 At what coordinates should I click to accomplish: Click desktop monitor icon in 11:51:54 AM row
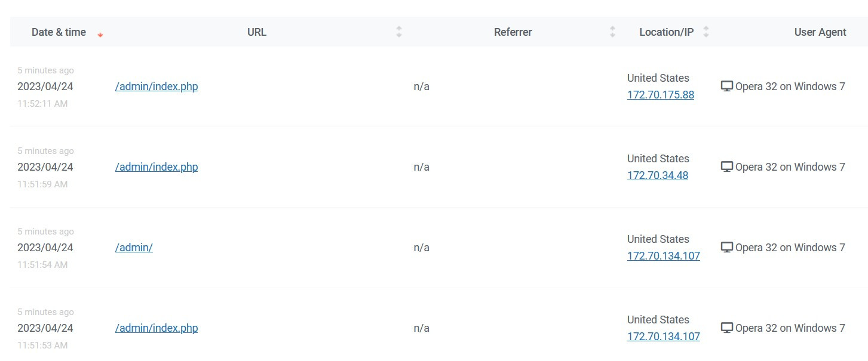pos(726,248)
